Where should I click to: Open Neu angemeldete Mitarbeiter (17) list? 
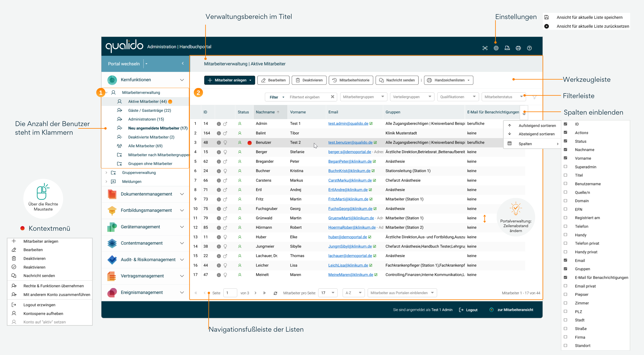(x=157, y=128)
